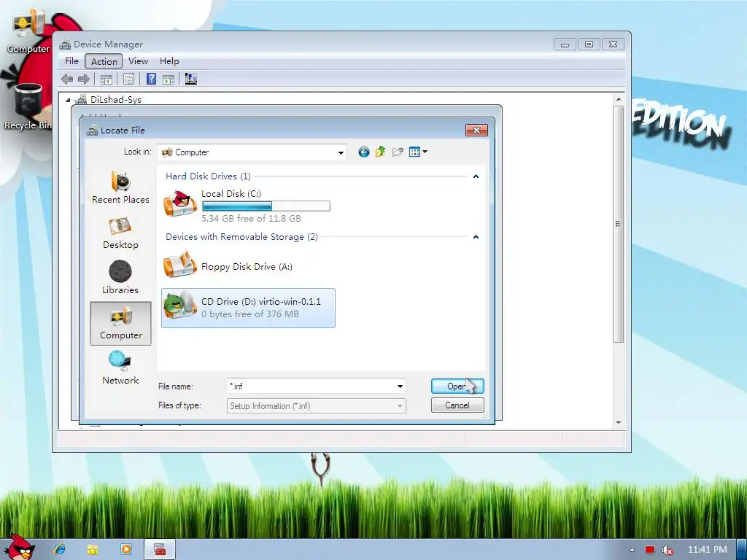Click the Cancel button

pos(457,405)
